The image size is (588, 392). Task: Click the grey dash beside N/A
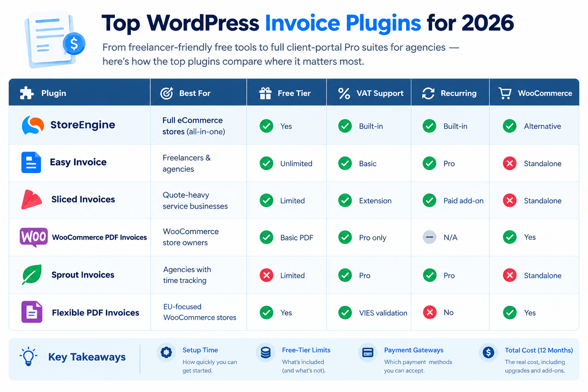tap(430, 237)
